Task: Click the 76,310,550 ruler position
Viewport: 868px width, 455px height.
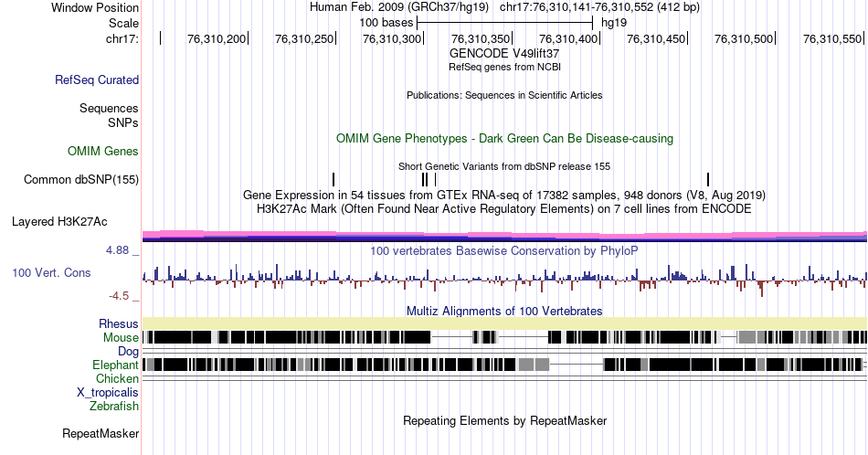Action: coord(832,38)
